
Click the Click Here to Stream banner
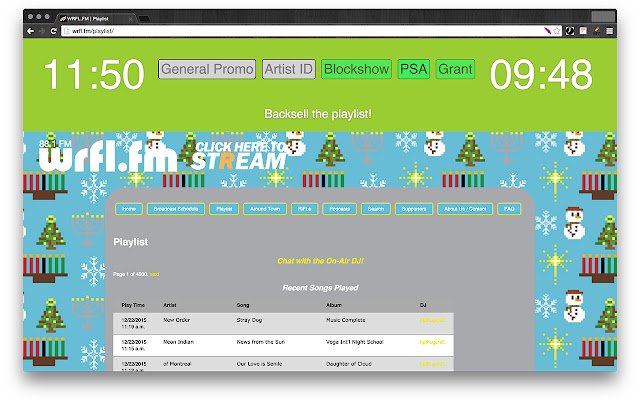pyautogui.click(x=240, y=156)
